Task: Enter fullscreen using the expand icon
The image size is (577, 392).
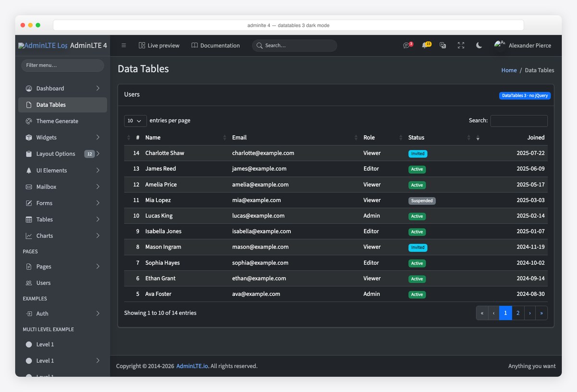Action: tap(461, 45)
